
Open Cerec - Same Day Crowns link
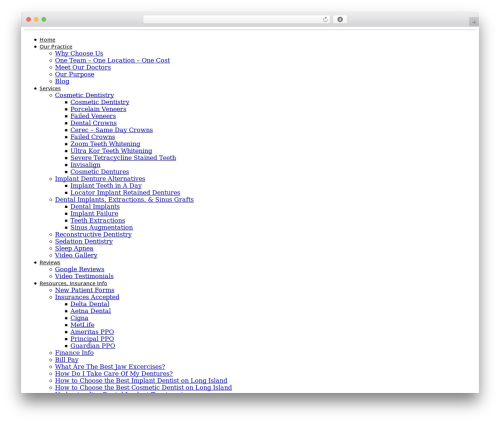click(x=112, y=130)
